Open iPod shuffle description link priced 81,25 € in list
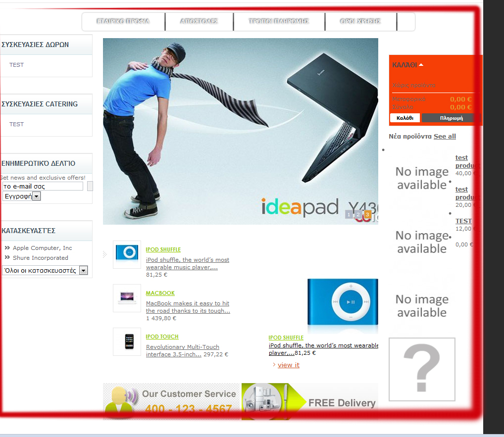 coord(188,263)
